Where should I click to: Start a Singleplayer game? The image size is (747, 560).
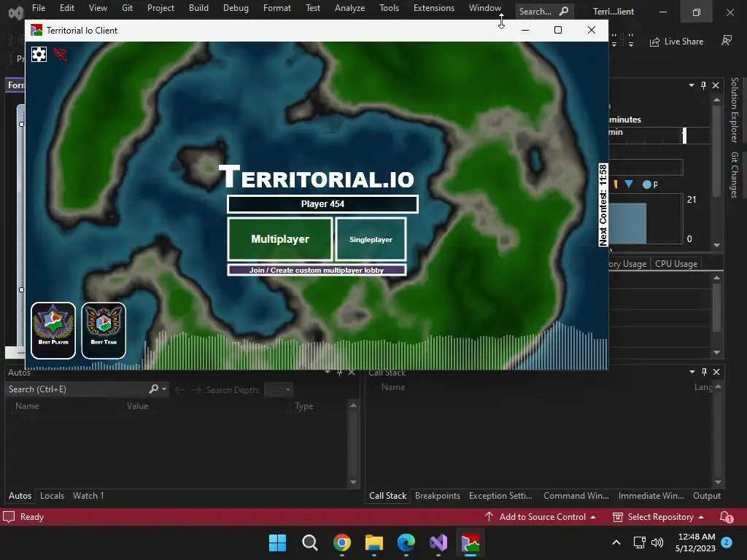(x=371, y=239)
